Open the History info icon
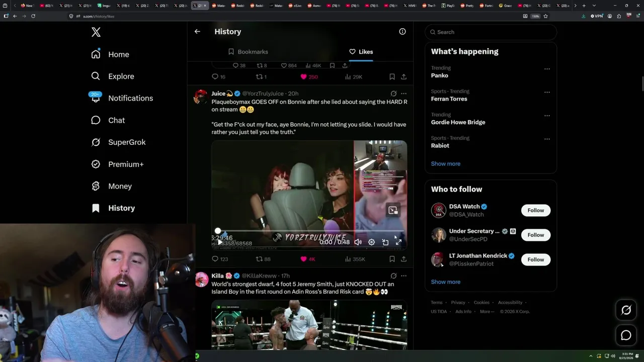The height and width of the screenshot is (362, 644). tap(403, 32)
